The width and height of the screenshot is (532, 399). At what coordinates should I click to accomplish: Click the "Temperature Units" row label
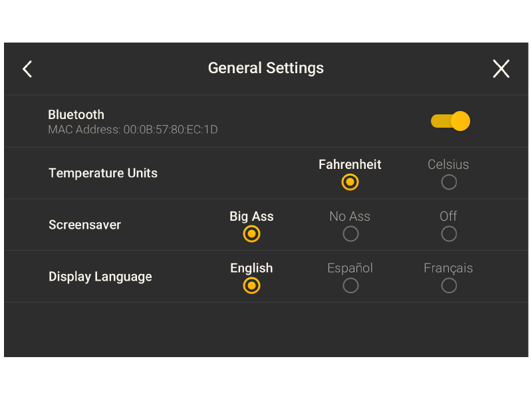click(103, 173)
